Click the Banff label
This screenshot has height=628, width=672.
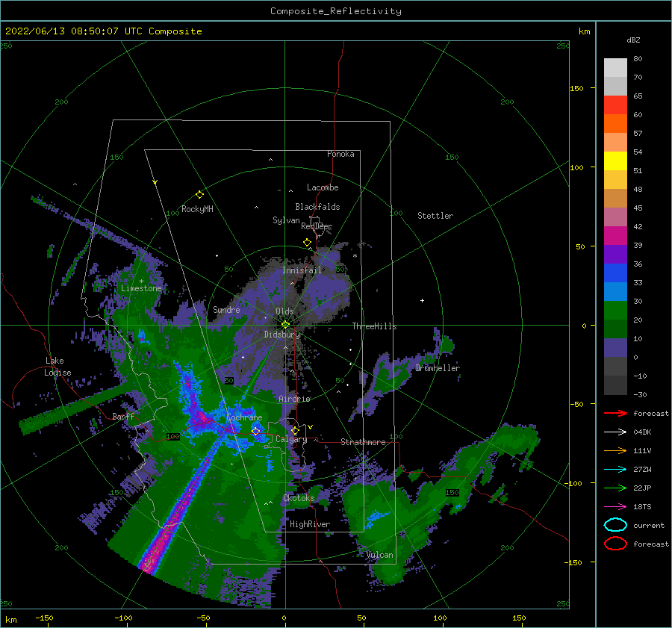pyautogui.click(x=123, y=416)
